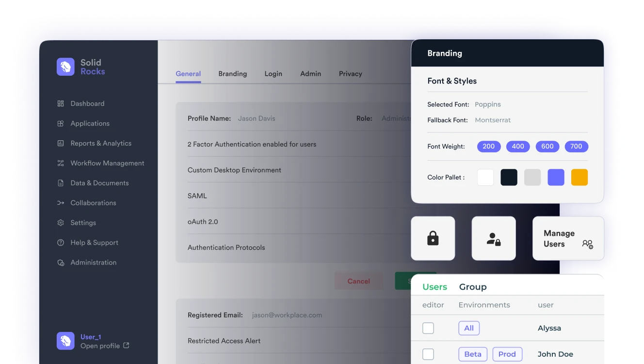644x364 pixels.
Task: Click the User_1 avatar icon
Action: coord(65,341)
